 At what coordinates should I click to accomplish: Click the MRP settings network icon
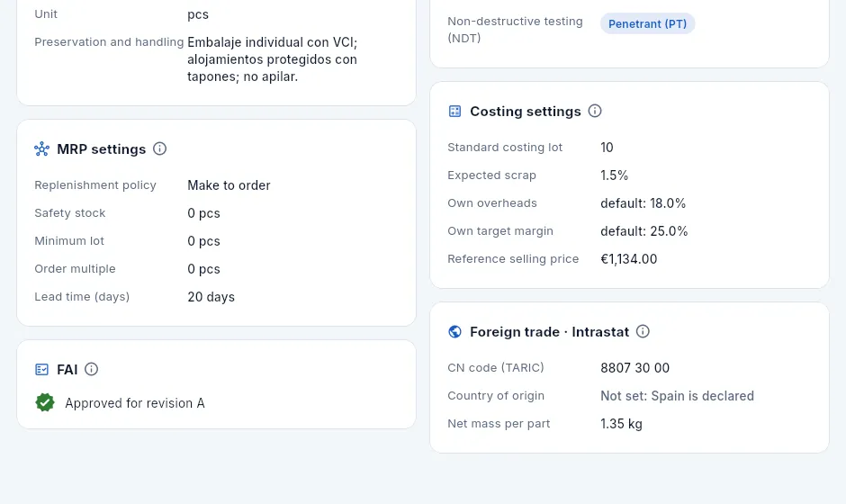point(41,148)
